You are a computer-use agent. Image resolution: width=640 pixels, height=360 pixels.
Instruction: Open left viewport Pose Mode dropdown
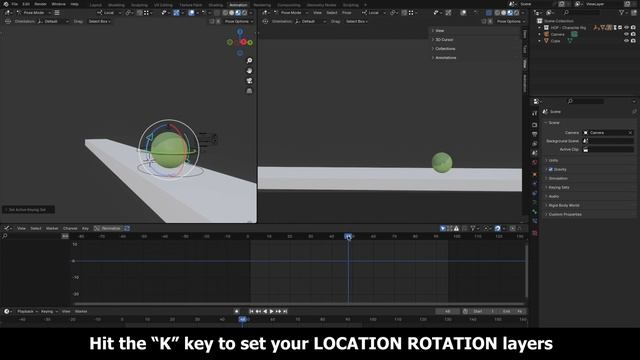pyautogui.click(x=33, y=13)
